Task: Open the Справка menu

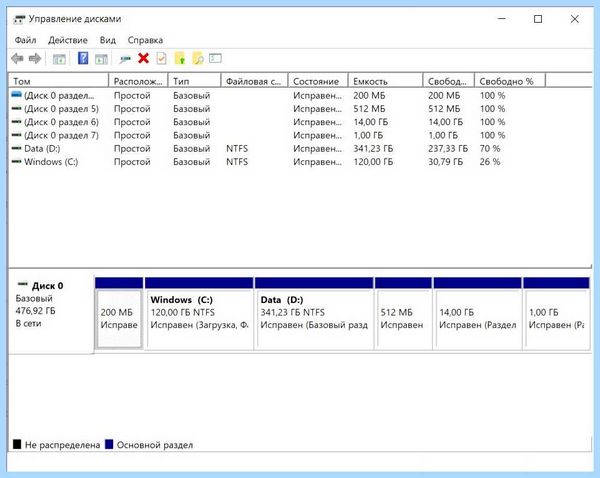Action: coord(145,40)
